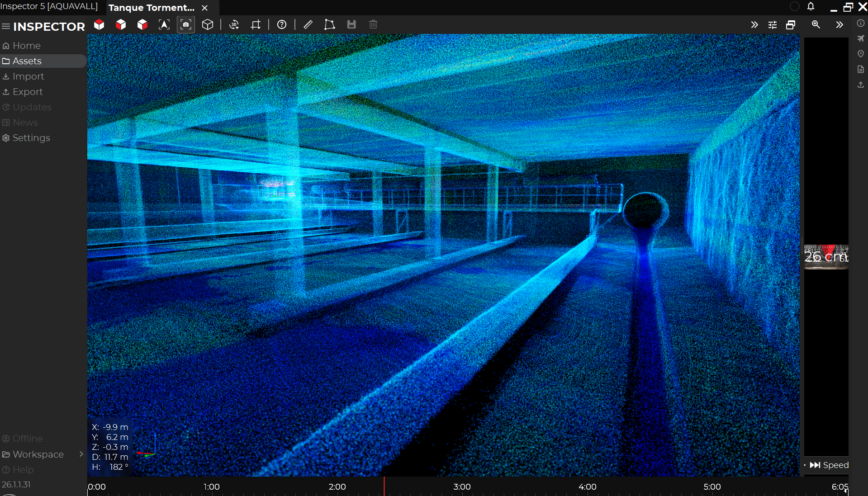This screenshot has width=868, height=496.
Task: Jump to 1:00 on the timeline
Action: 212,487
